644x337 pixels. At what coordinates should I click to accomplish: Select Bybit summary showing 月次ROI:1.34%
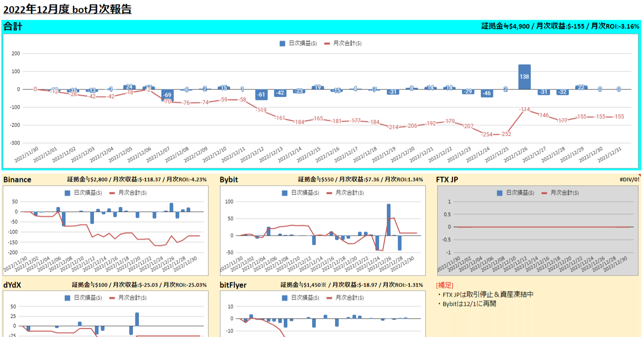click(x=361, y=180)
